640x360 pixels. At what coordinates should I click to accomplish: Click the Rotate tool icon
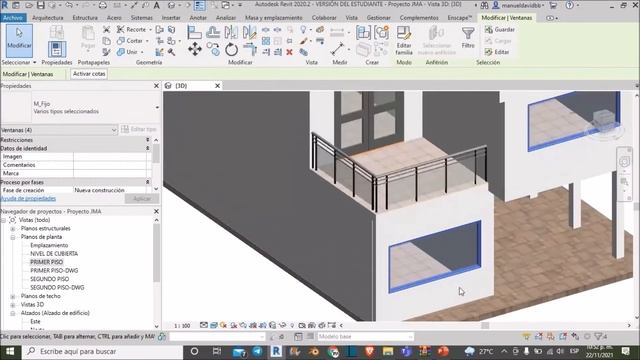(231, 49)
